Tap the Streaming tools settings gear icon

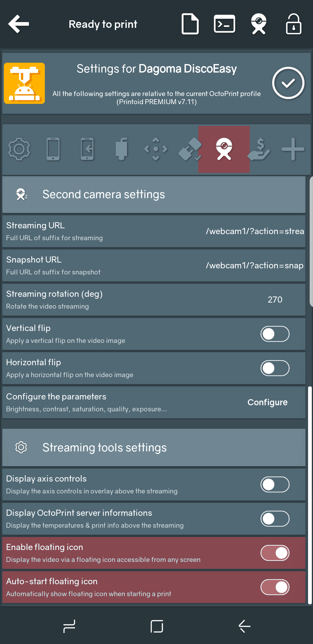click(21, 447)
